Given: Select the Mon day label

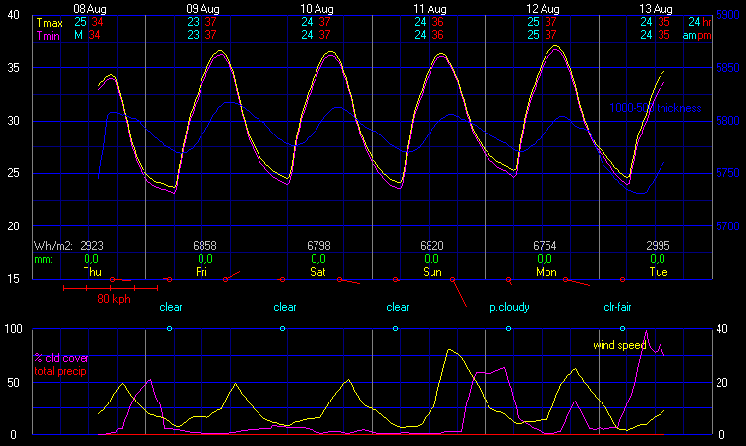Looking at the screenshot, I should (546, 272).
